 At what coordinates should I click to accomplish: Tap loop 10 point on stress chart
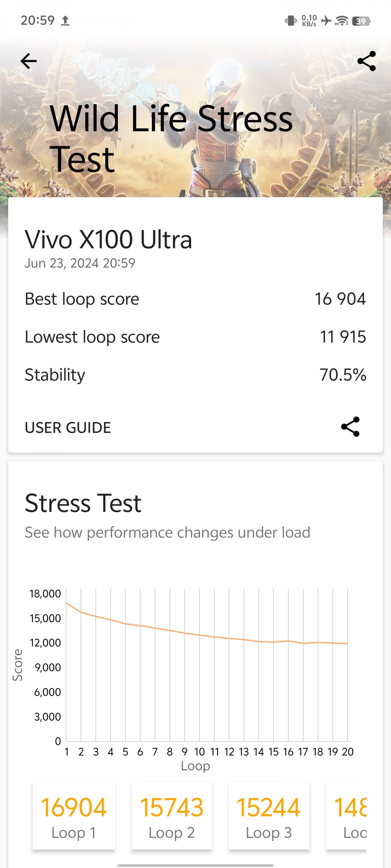point(199,635)
